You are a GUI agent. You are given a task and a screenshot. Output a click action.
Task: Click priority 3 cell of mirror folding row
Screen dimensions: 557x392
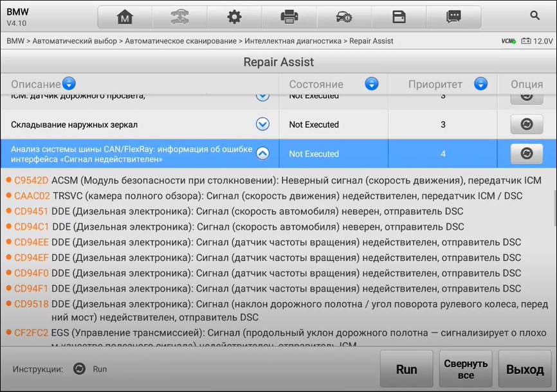[x=443, y=125]
